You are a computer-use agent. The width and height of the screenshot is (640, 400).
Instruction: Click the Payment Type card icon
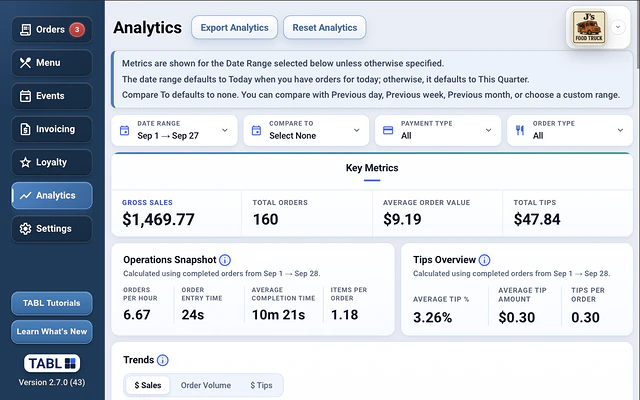[388, 131]
